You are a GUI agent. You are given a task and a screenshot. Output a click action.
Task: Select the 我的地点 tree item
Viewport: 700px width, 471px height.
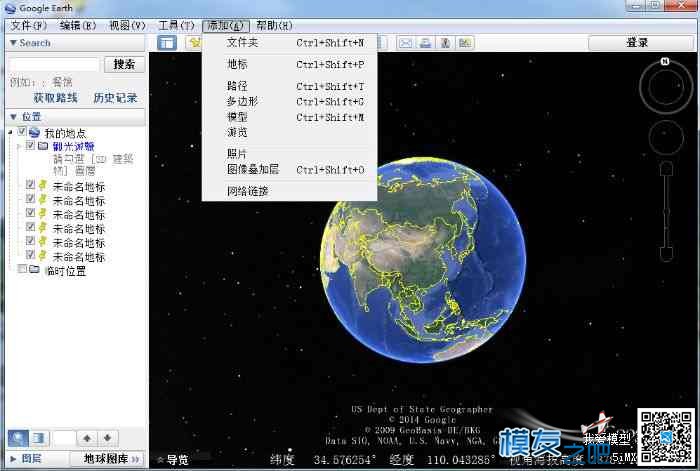click(65, 133)
